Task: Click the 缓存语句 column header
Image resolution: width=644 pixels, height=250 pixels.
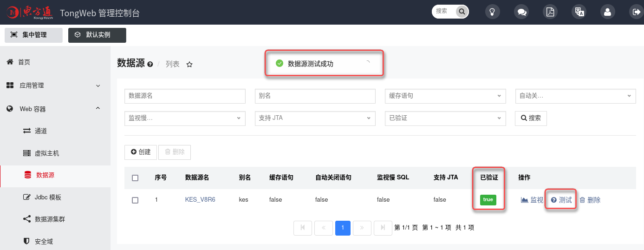Action: click(281, 178)
